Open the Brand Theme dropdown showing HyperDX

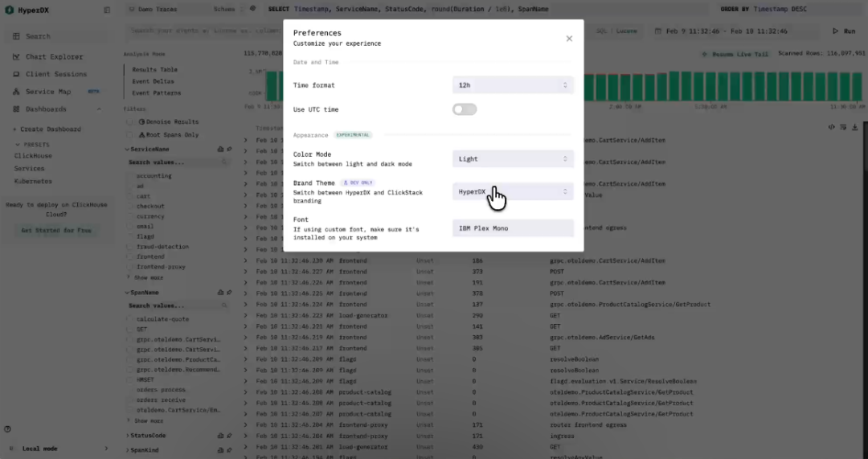(513, 191)
